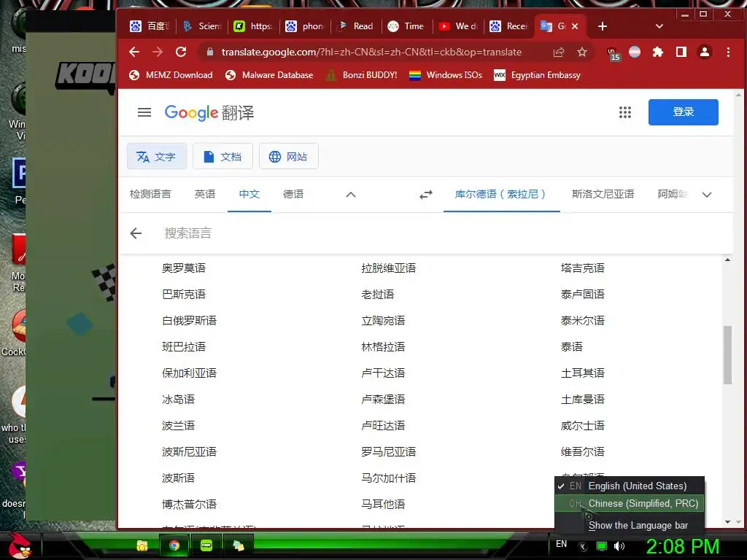Pick 土耳其语 from language list
This screenshot has height=560, width=747.
click(582, 373)
